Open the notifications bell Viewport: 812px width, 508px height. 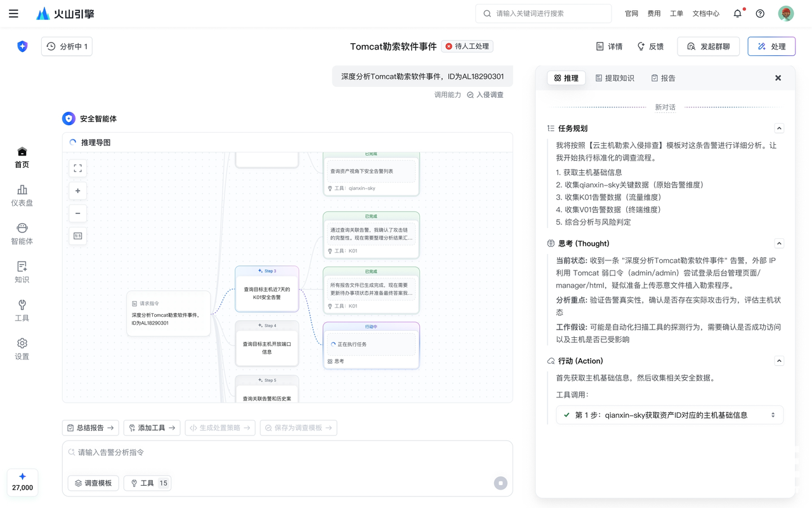point(737,13)
